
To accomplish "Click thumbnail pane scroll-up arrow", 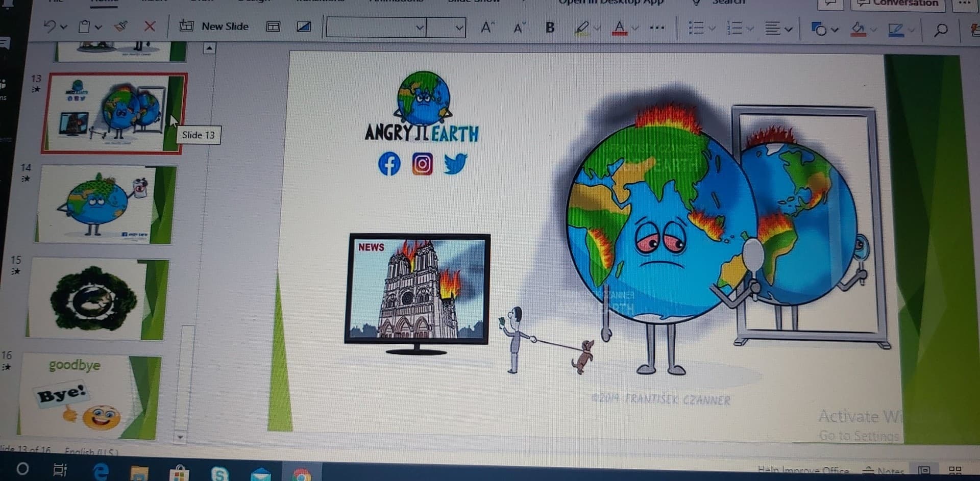I will (209, 48).
